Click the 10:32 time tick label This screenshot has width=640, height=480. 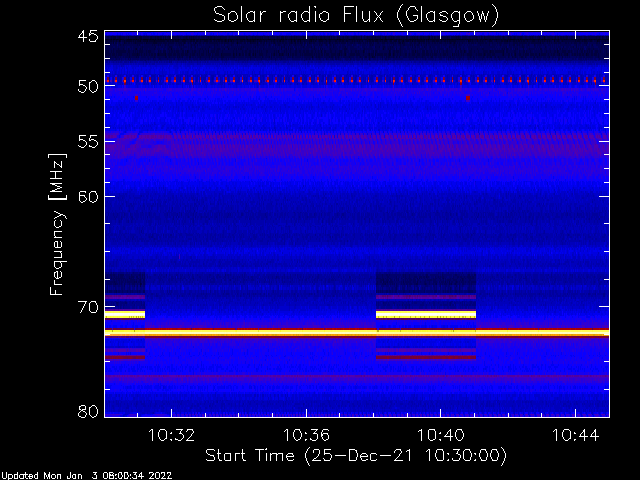(x=171, y=435)
